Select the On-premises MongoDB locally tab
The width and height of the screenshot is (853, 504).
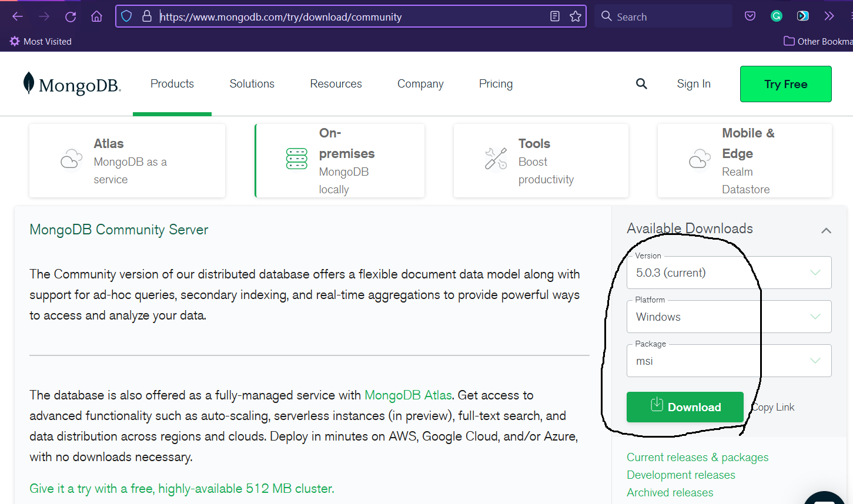[x=340, y=160]
